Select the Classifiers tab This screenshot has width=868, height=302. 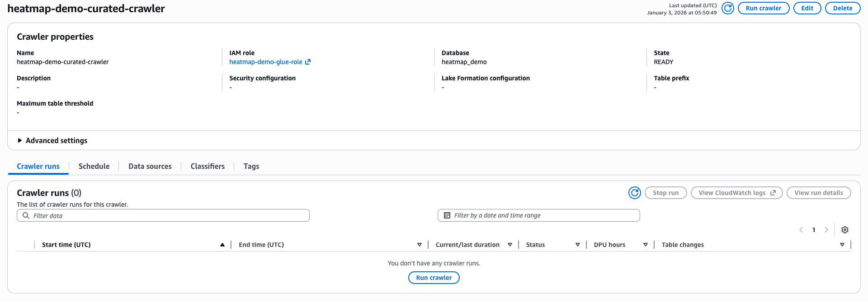[x=208, y=166]
